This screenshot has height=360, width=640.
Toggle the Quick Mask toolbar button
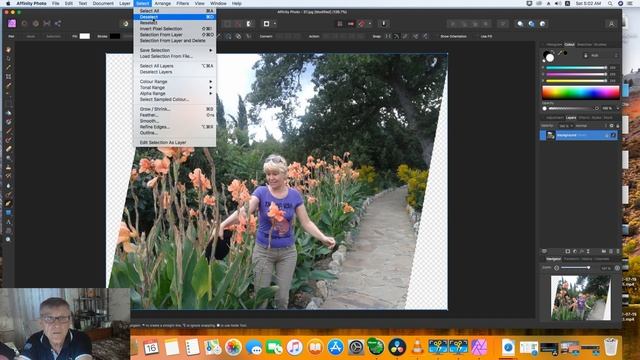(267, 24)
